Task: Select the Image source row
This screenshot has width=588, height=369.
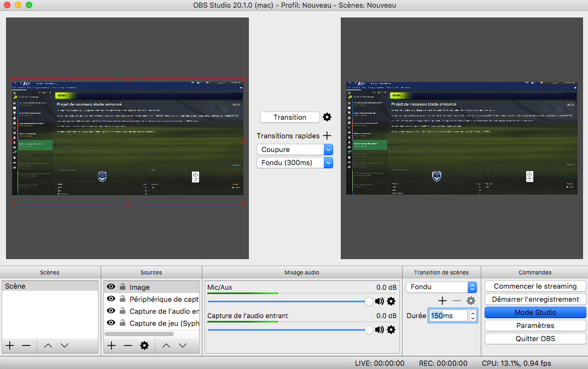Action: [x=152, y=288]
